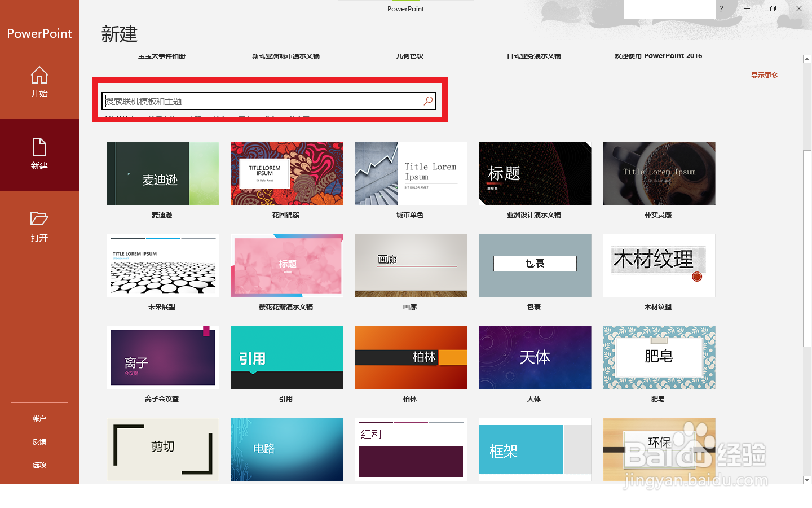Viewport: 812px width, 508px height.
Task: Click the 离子会议室 caption text
Action: click(x=162, y=399)
